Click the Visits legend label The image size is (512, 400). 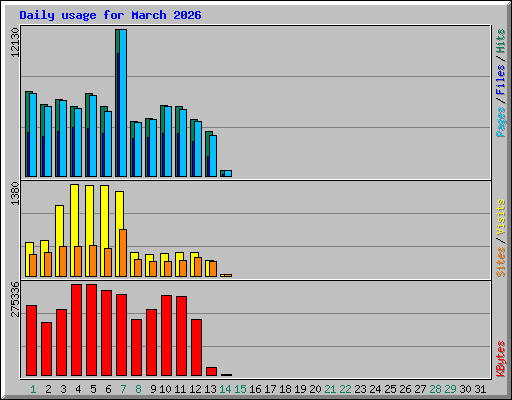pyautogui.click(x=500, y=217)
